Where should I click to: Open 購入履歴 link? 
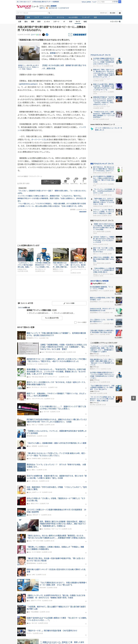tap(112, 13)
